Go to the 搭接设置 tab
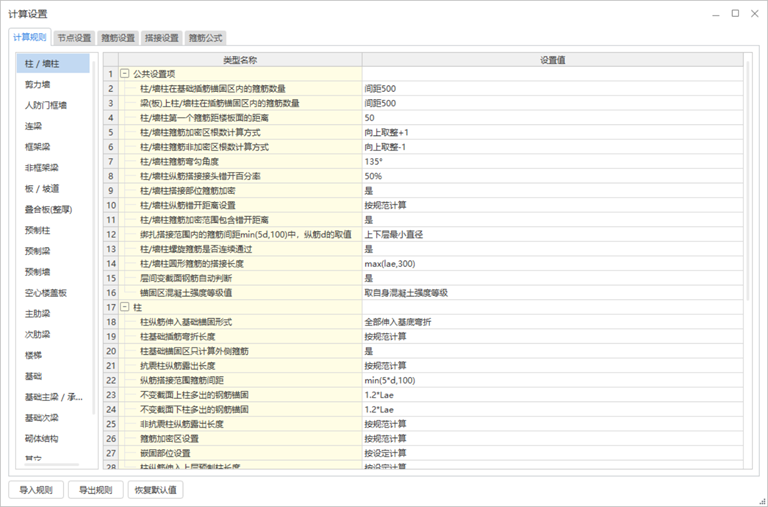 [x=163, y=38]
